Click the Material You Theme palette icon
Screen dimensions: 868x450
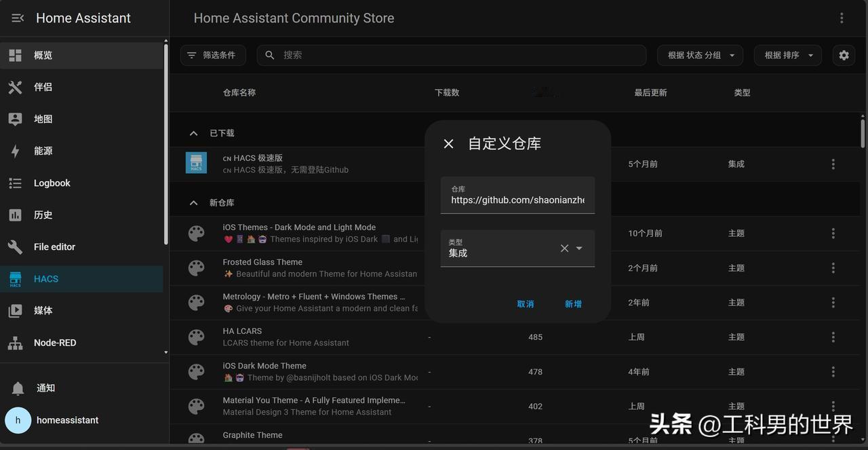pos(196,407)
